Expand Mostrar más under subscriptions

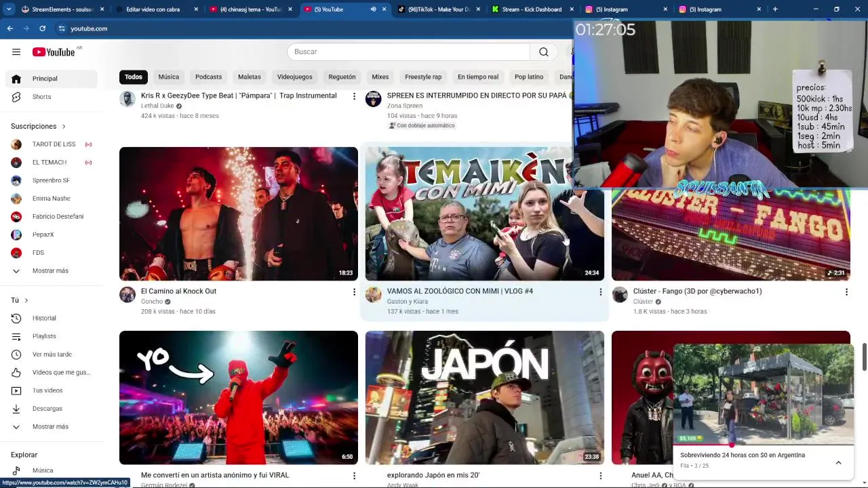(52, 271)
